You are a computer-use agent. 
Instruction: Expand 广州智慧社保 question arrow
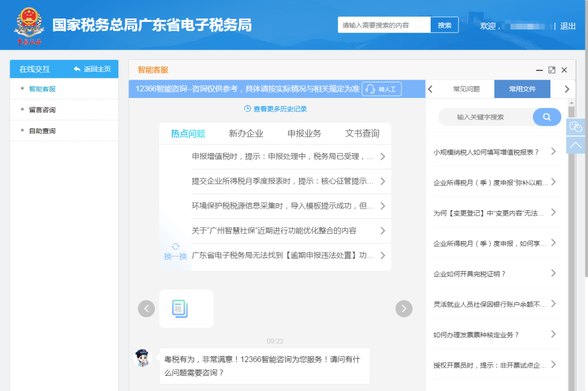[383, 231]
